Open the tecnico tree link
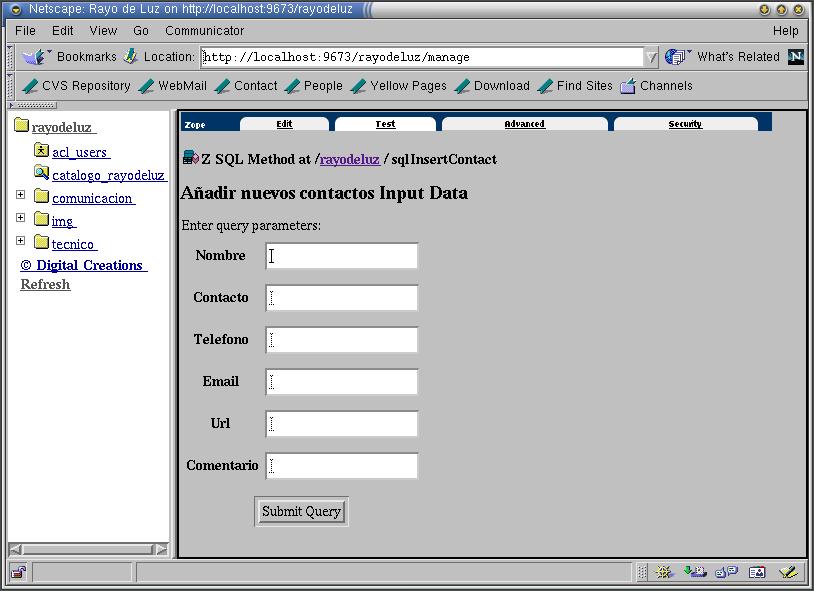Screen dimensions: 814x591 pos(73,244)
